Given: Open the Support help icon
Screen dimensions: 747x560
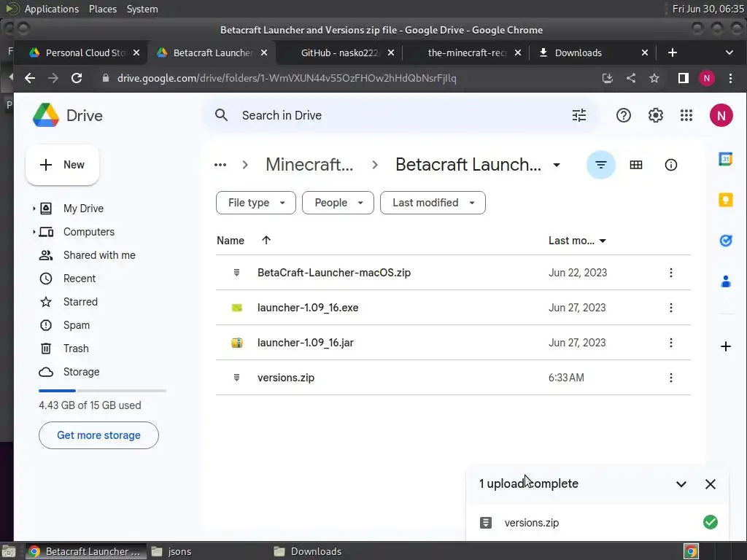Looking at the screenshot, I should [623, 115].
